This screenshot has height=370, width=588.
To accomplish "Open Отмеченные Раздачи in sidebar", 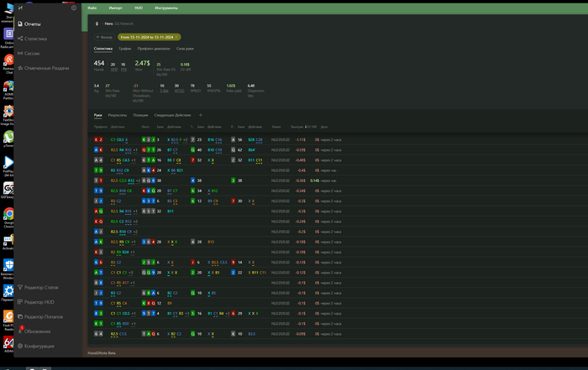I will click(x=44, y=68).
